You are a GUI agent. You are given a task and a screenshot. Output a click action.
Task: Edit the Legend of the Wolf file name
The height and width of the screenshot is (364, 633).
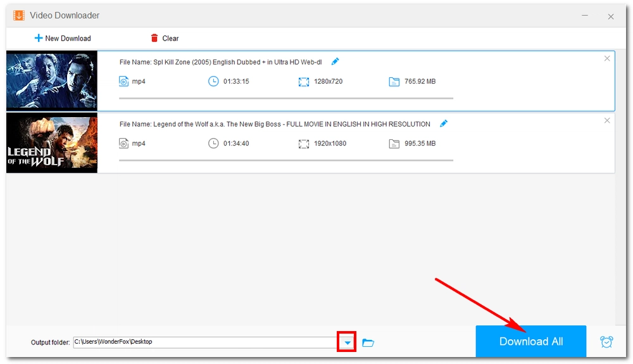pos(444,123)
